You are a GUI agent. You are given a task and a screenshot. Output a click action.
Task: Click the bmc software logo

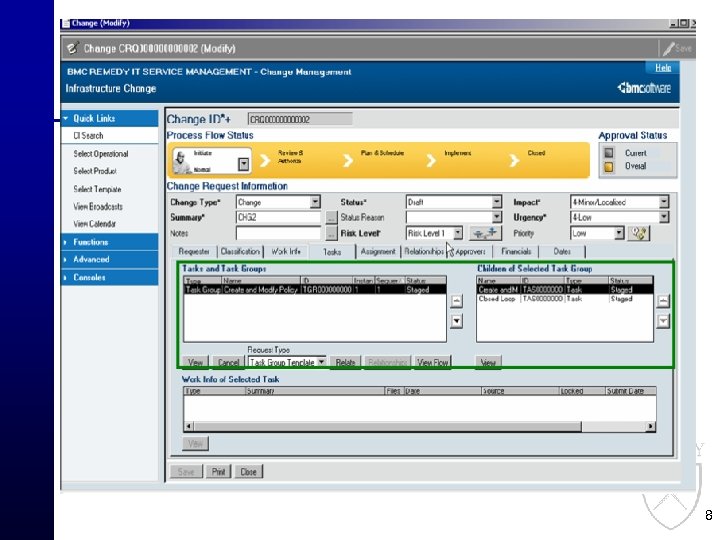tap(644, 88)
